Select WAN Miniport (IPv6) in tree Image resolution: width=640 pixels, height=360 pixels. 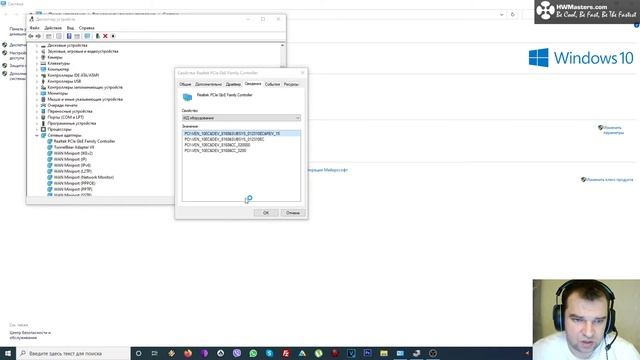72,165
